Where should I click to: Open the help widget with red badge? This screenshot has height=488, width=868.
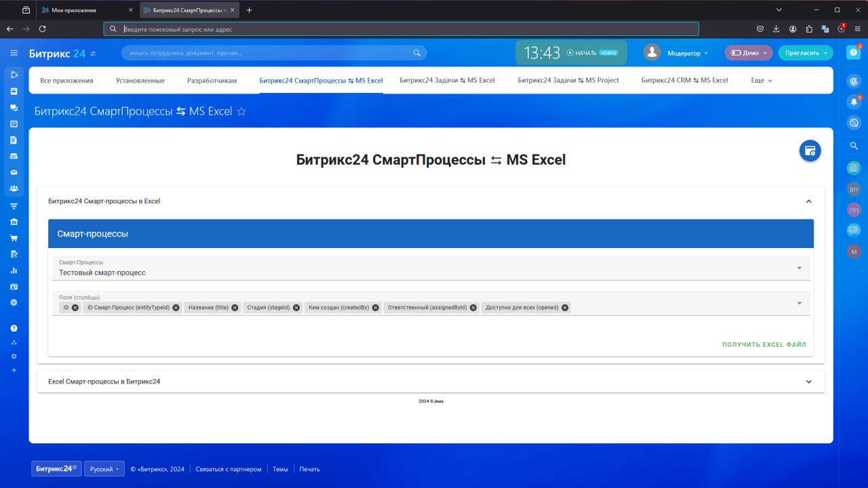[854, 53]
